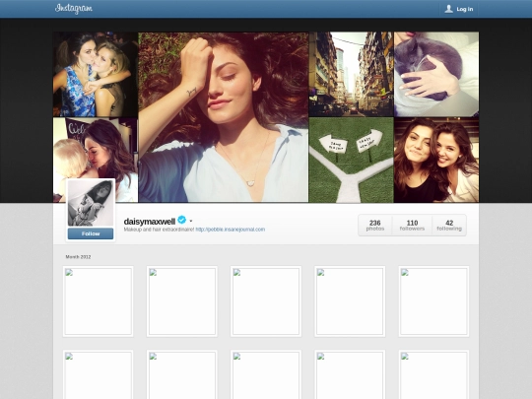Click the 'Month 2012' date heading
This screenshot has width=532, height=399.
point(78,257)
